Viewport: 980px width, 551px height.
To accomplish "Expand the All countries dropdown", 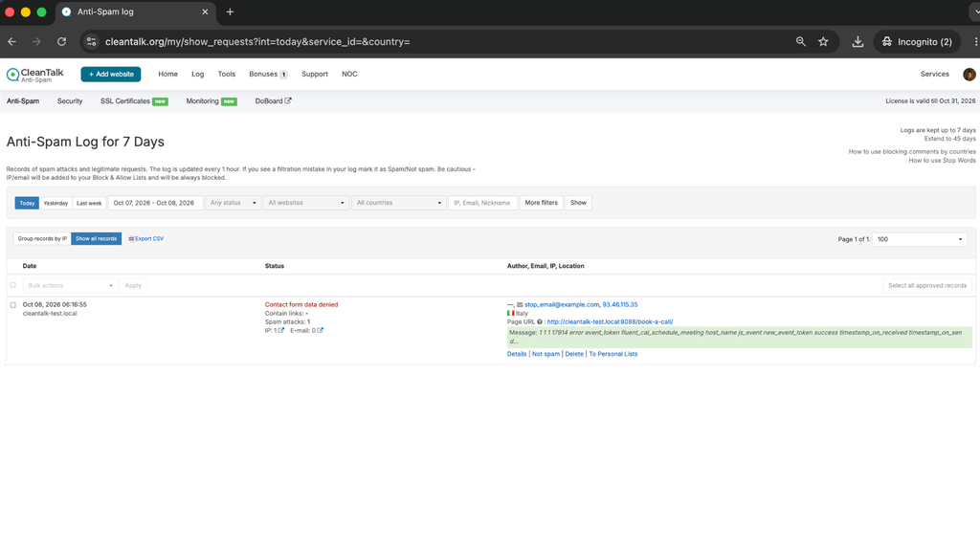I will coord(399,203).
